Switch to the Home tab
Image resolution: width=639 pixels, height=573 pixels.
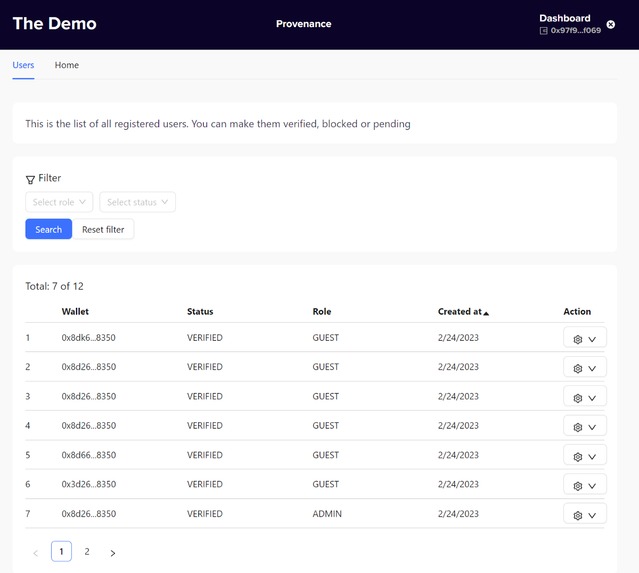[67, 65]
